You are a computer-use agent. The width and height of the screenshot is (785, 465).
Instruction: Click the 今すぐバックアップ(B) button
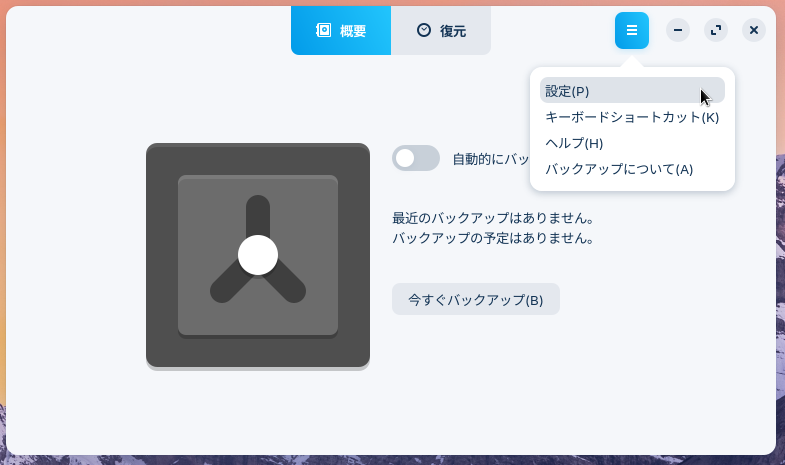point(476,299)
